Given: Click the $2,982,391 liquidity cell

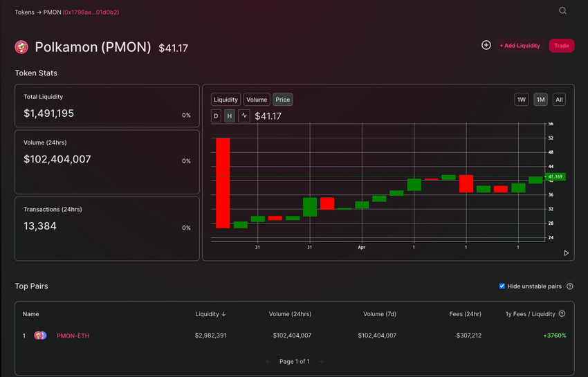Looking at the screenshot, I should [x=210, y=335].
